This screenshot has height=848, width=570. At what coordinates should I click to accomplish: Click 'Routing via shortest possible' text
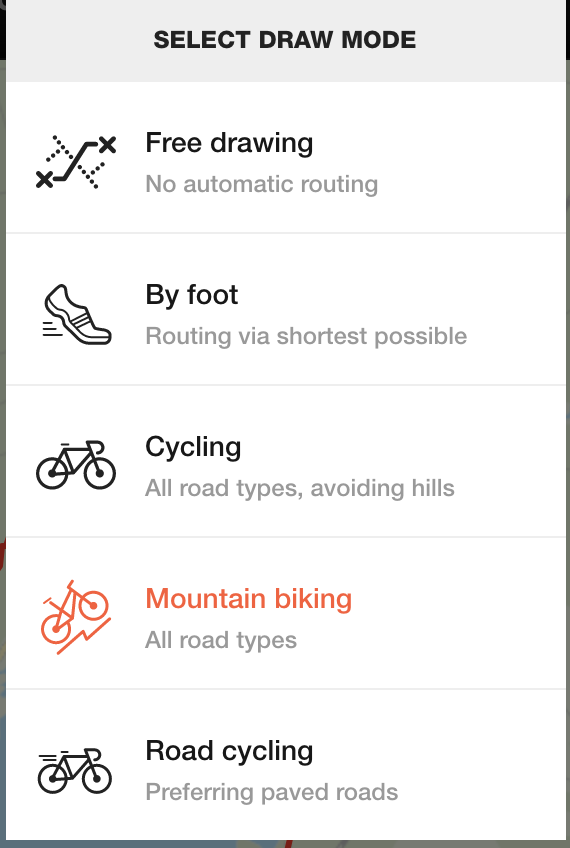pyautogui.click(x=306, y=336)
